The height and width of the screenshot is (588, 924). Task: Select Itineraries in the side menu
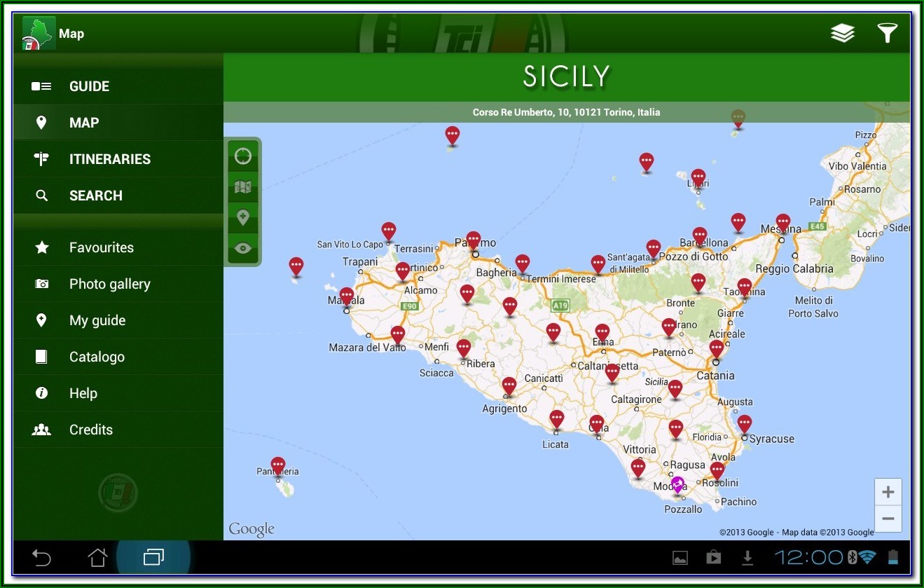[x=109, y=159]
